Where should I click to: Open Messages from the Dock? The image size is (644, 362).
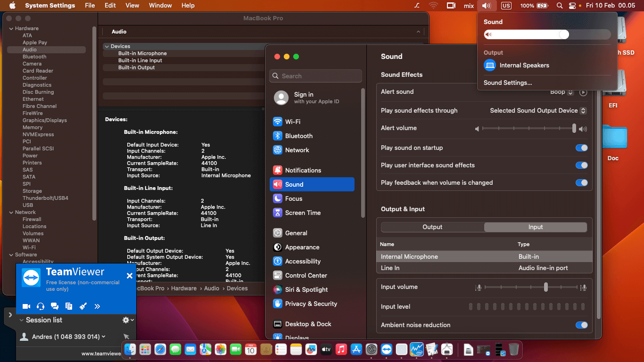pyautogui.click(x=175, y=349)
